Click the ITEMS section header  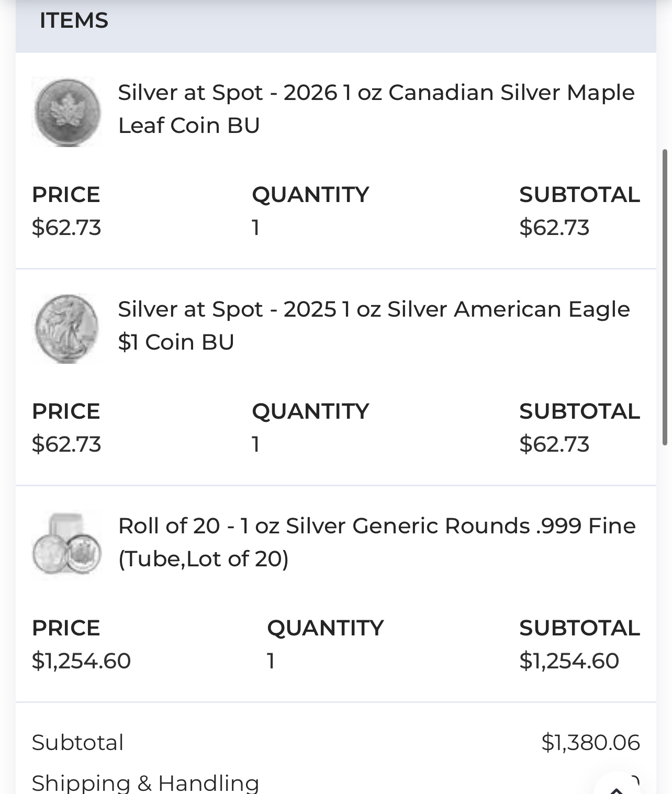[74, 20]
